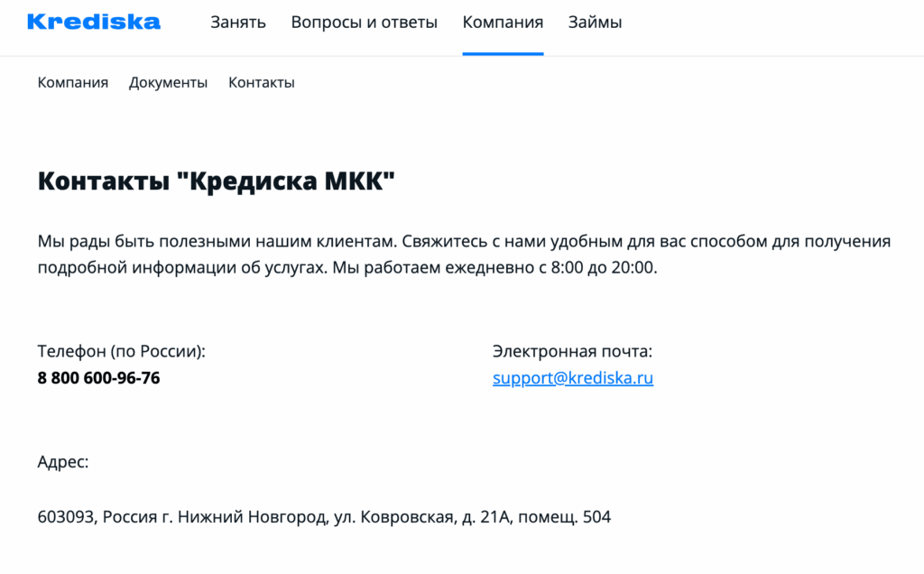This screenshot has height=574, width=924.
Task: Open the Займы page
Action: (595, 23)
